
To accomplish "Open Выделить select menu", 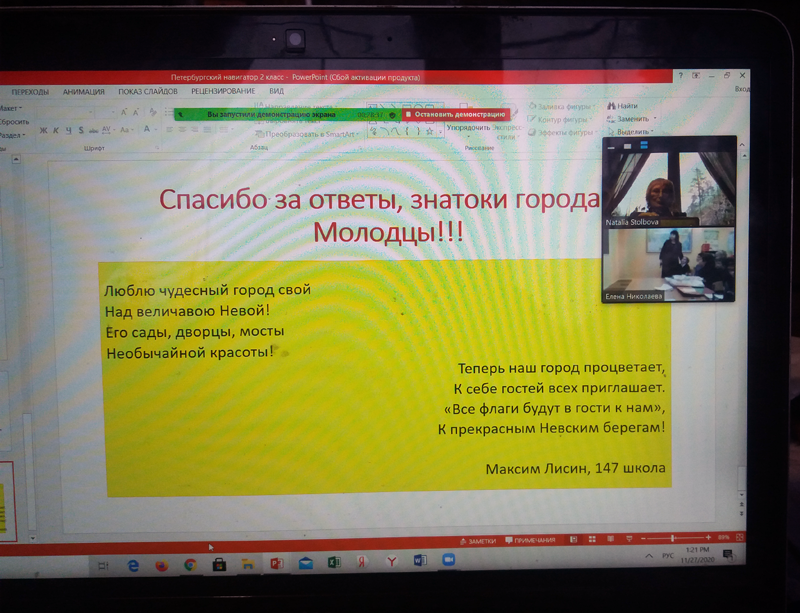I will click(631, 132).
